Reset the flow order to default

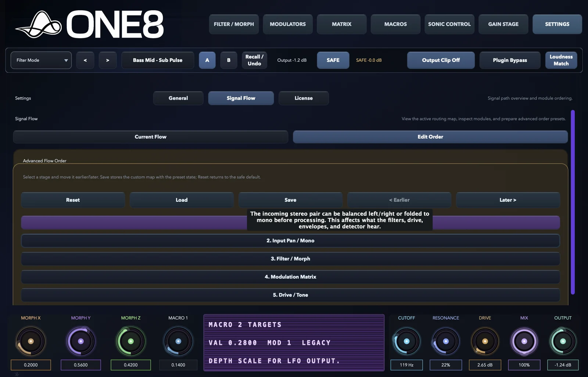[73, 200]
